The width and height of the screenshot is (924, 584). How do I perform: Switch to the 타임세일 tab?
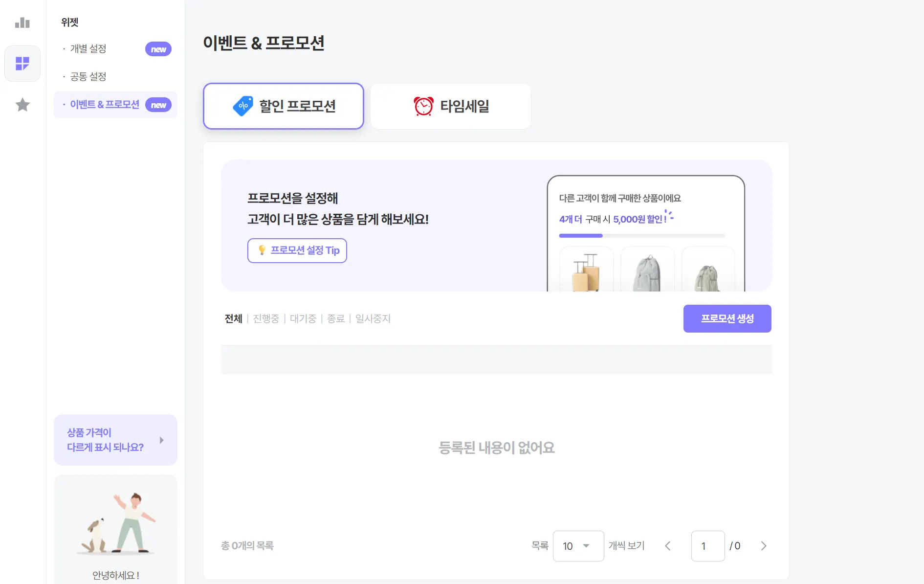[x=451, y=106]
